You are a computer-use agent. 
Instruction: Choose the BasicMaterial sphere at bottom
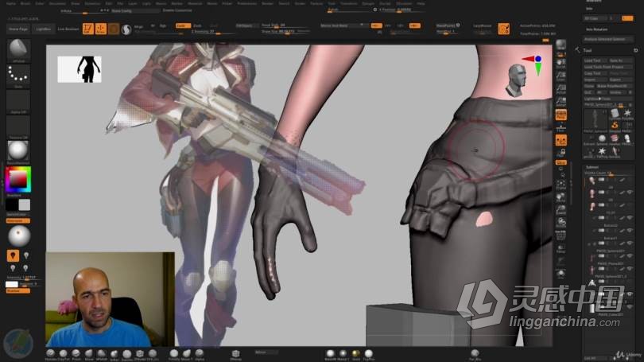pos(330,354)
